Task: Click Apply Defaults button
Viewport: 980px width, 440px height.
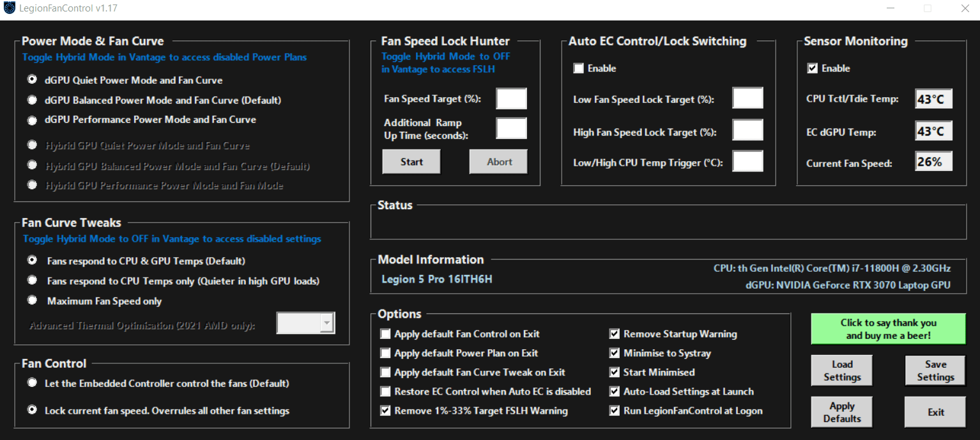Action: click(842, 412)
